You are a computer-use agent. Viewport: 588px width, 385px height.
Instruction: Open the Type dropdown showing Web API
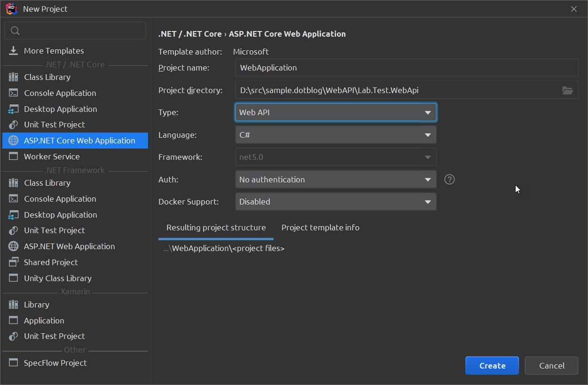click(x=336, y=112)
